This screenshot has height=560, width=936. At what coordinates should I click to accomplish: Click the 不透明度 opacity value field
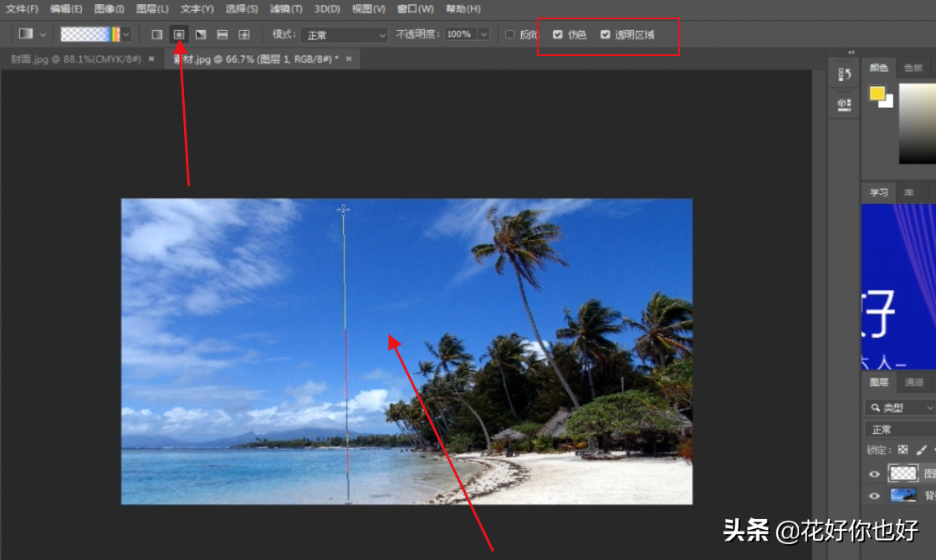460,34
